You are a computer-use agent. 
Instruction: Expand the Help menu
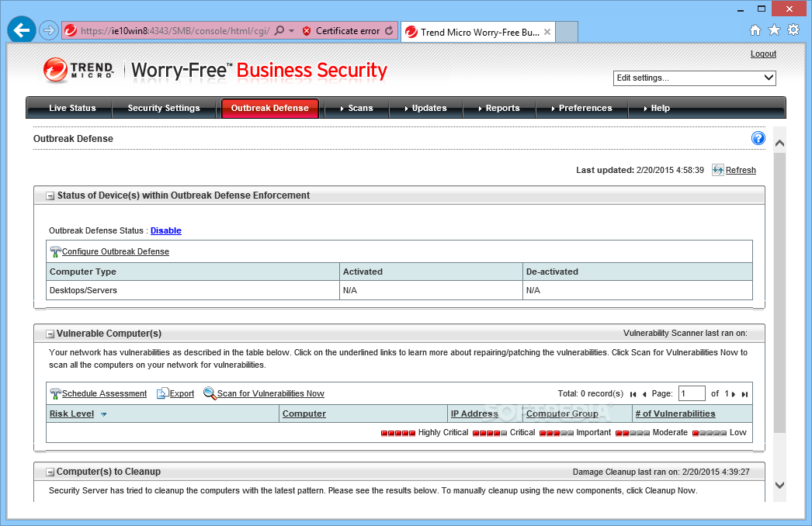[657, 108]
